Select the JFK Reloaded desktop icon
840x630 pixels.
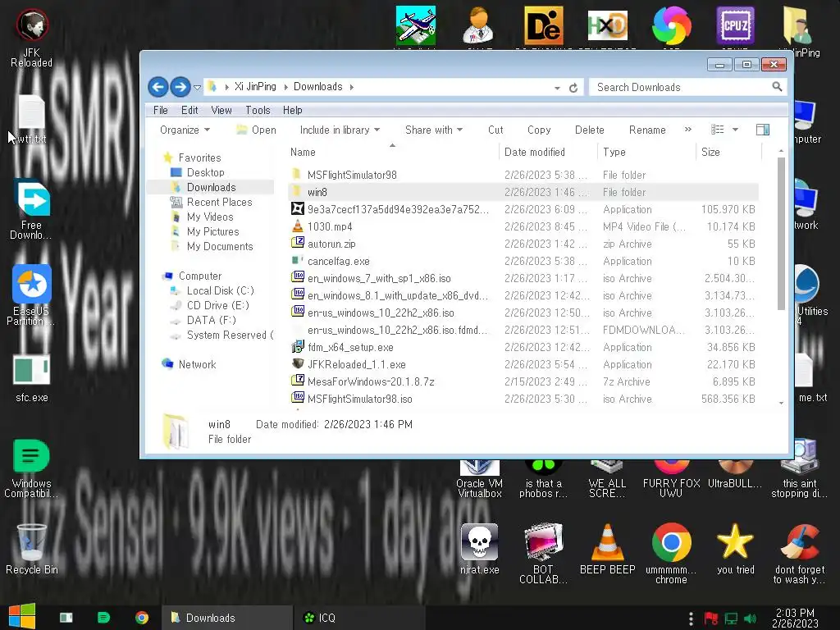pyautogui.click(x=32, y=38)
